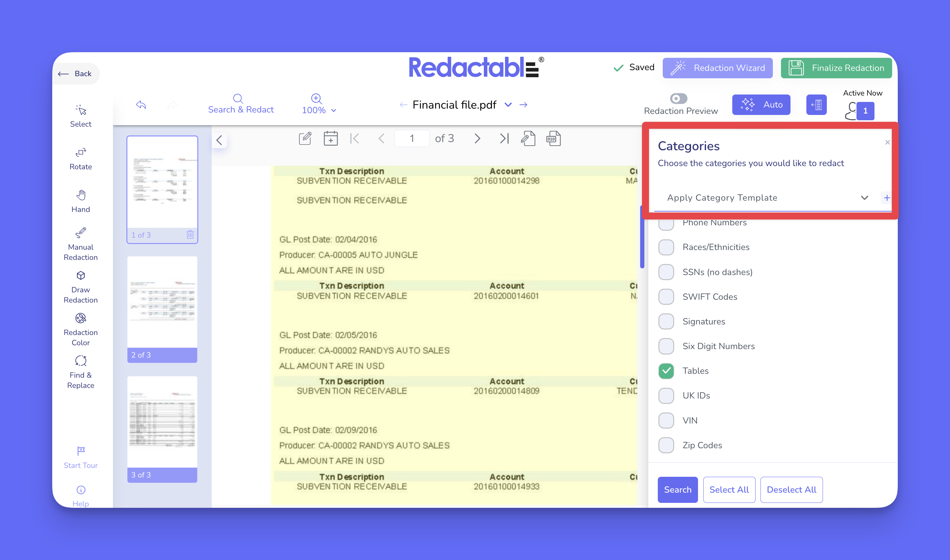Toggle the Redaction Preview switch
Image resolution: width=950 pixels, height=560 pixels.
click(678, 99)
